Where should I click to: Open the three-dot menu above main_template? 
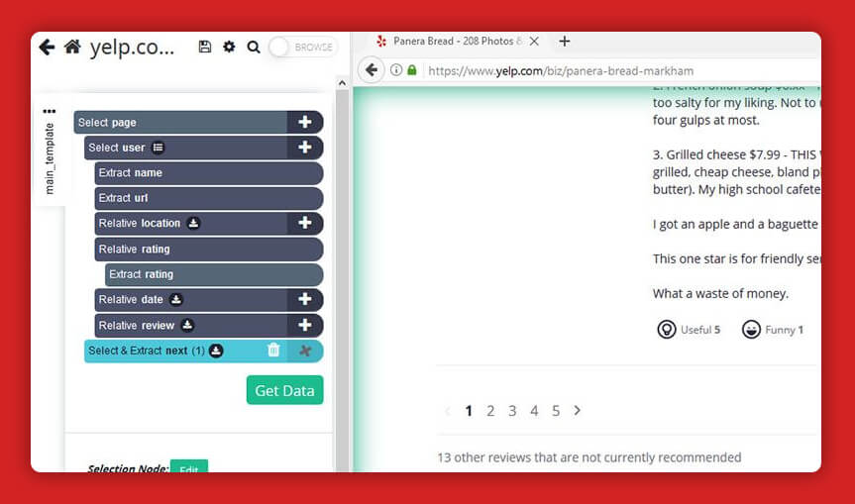point(50,111)
